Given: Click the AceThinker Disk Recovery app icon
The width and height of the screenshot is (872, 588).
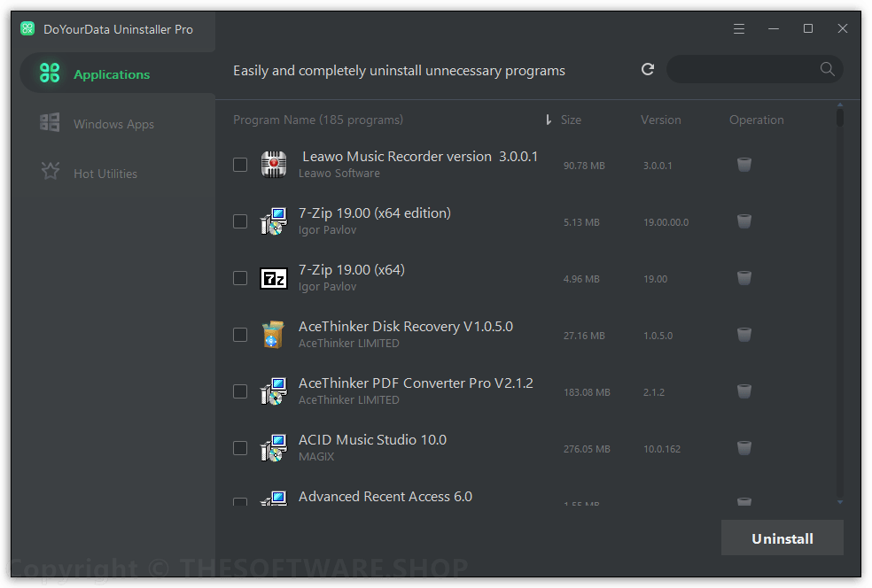Looking at the screenshot, I should (274, 335).
